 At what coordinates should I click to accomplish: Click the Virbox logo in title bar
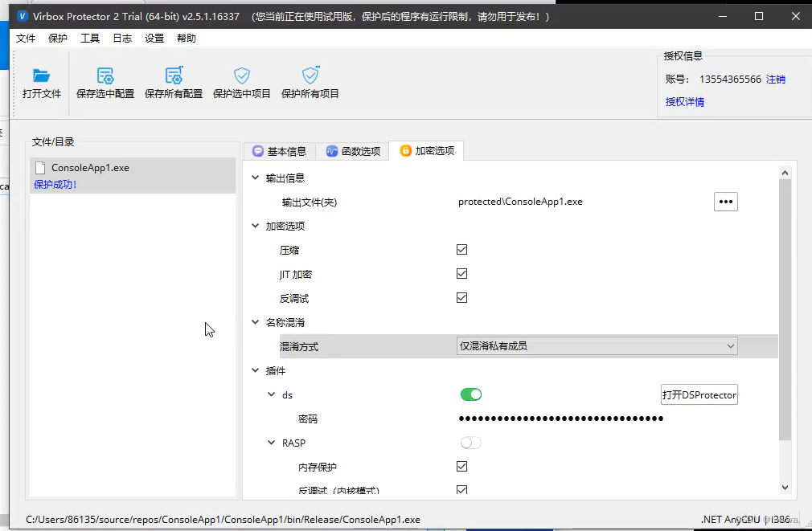click(23, 16)
